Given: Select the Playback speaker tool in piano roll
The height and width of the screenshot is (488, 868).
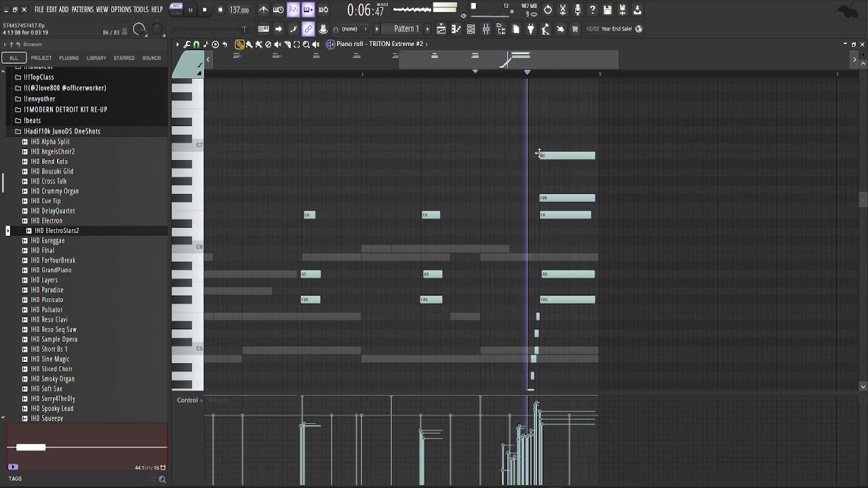Looking at the screenshot, I should coord(315,44).
